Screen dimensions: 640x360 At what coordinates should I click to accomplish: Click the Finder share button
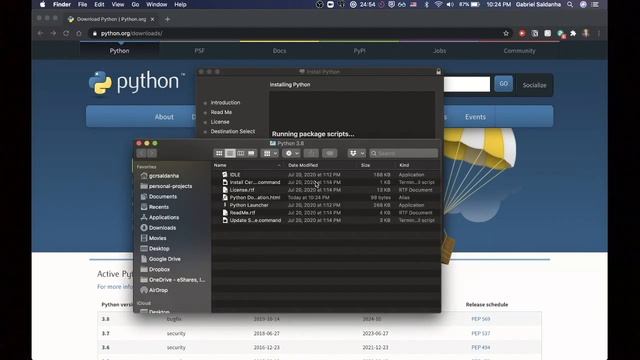311,153
